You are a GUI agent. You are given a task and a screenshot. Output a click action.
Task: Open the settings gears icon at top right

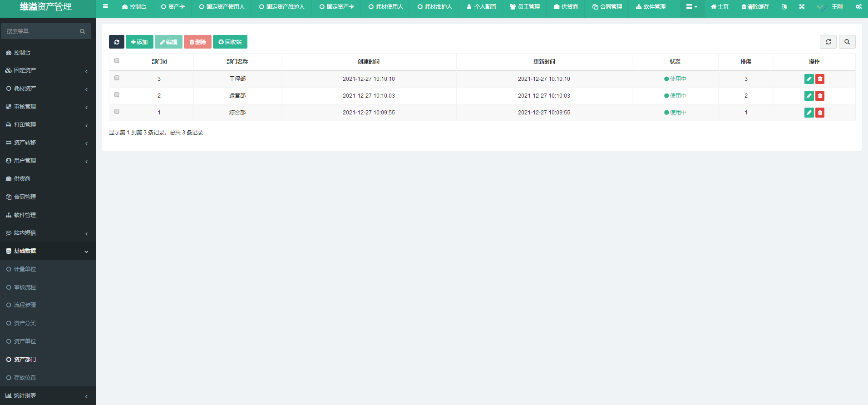tap(858, 7)
